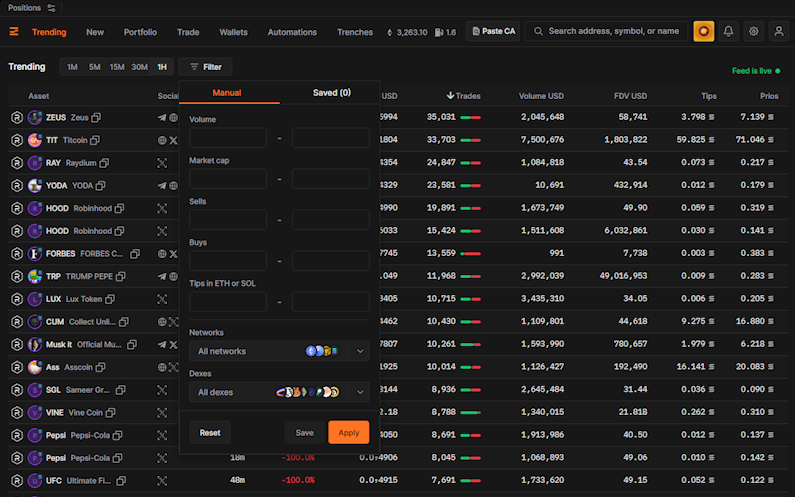This screenshot has height=497, width=795.
Task: Copy ZEUS contract address icon
Action: (96, 117)
